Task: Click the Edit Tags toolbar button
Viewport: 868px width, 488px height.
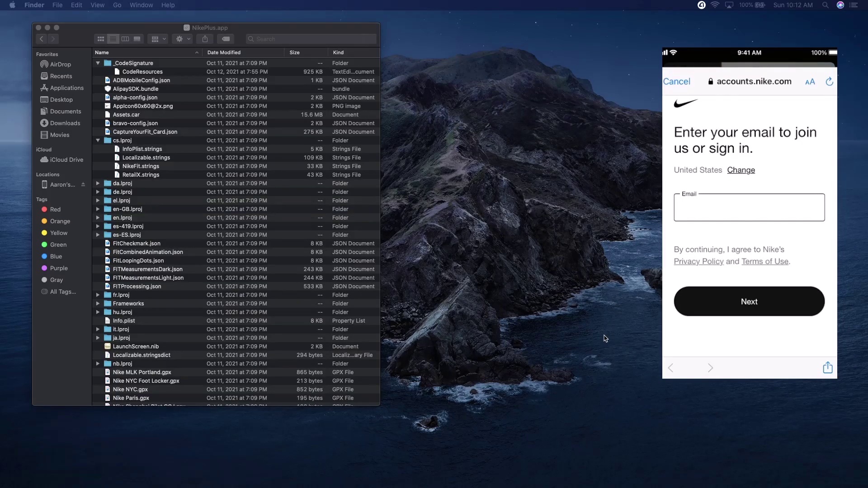Action: point(226,39)
